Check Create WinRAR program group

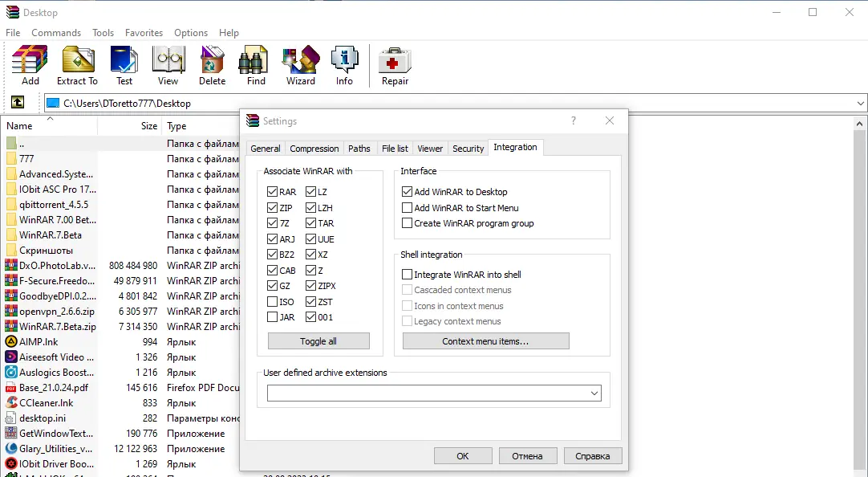tap(407, 223)
